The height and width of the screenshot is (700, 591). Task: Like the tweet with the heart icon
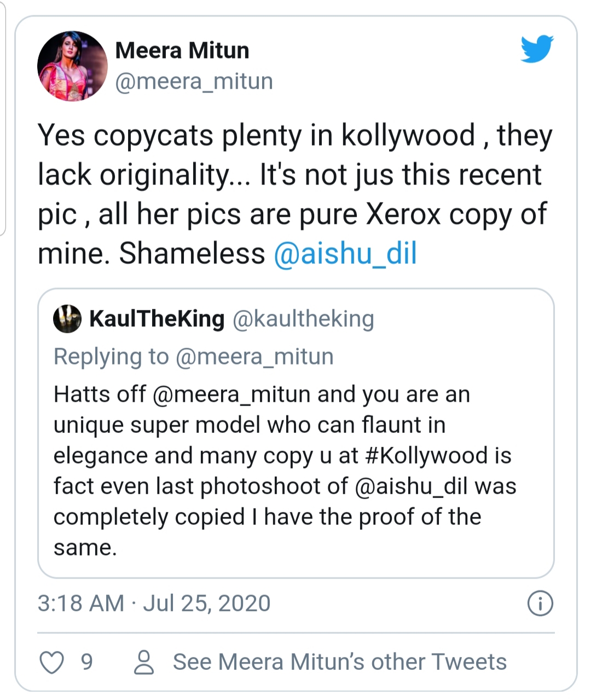click(52, 662)
